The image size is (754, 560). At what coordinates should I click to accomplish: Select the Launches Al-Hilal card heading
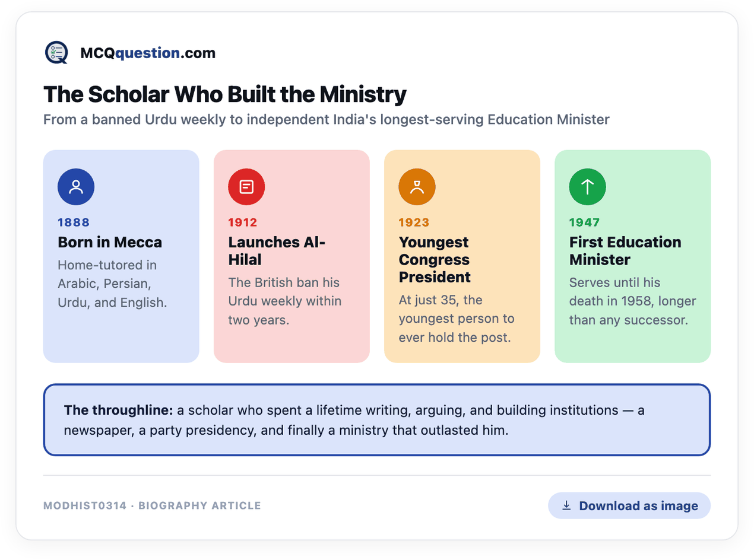click(x=277, y=251)
